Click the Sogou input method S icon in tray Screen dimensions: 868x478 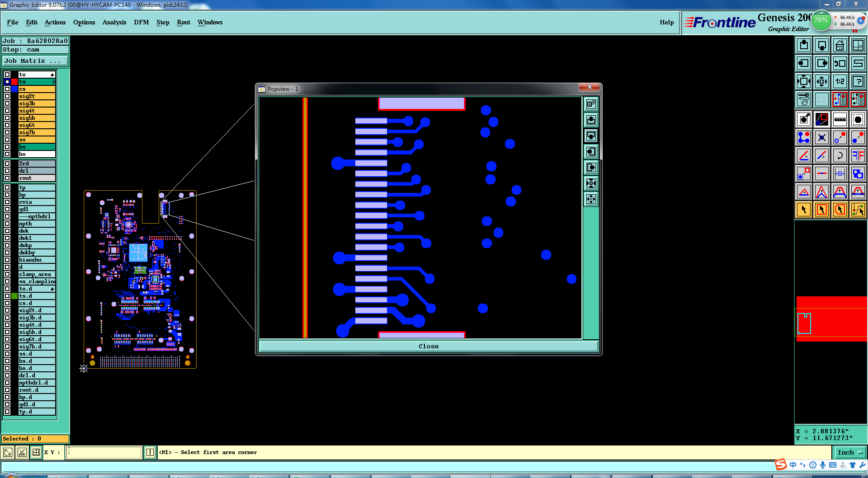(x=781, y=465)
